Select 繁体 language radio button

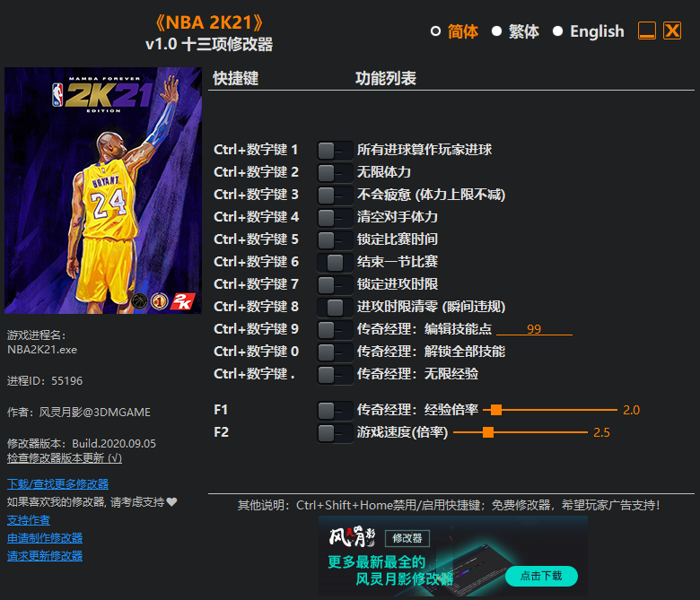(x=496, y=31)
